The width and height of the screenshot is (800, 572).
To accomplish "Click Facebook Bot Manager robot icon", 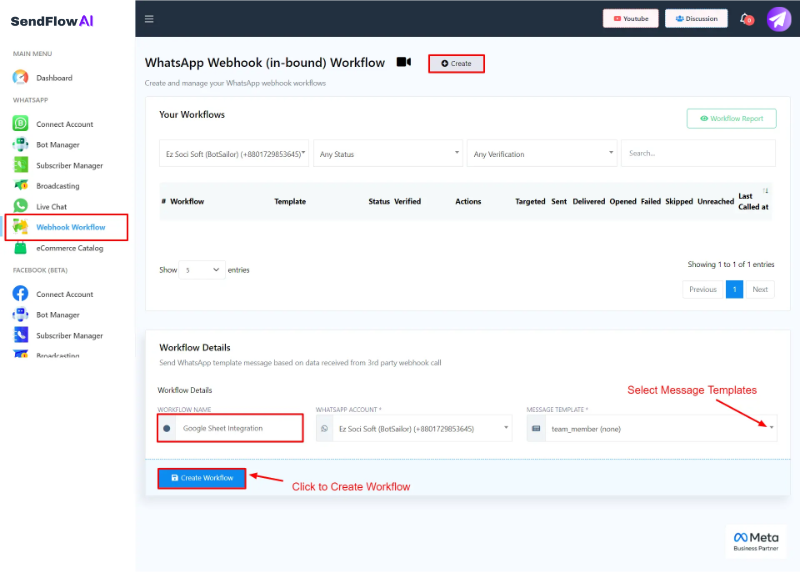I will point(20,314).
